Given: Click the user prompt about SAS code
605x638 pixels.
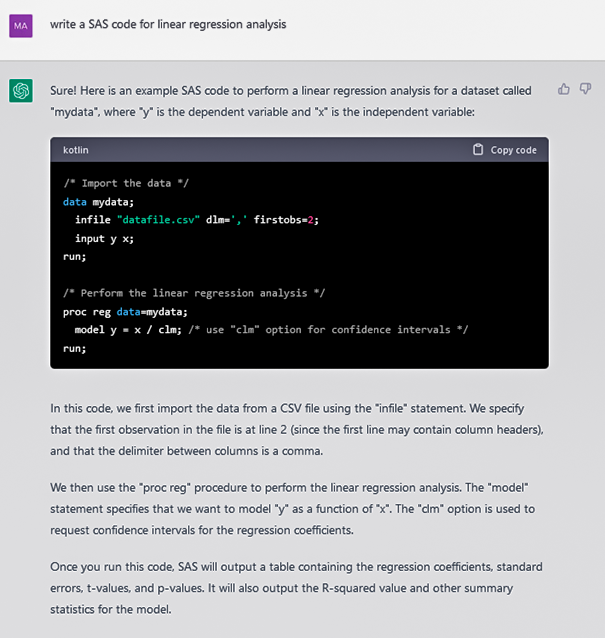Looking at the screenshot, I should coord(168,24).
